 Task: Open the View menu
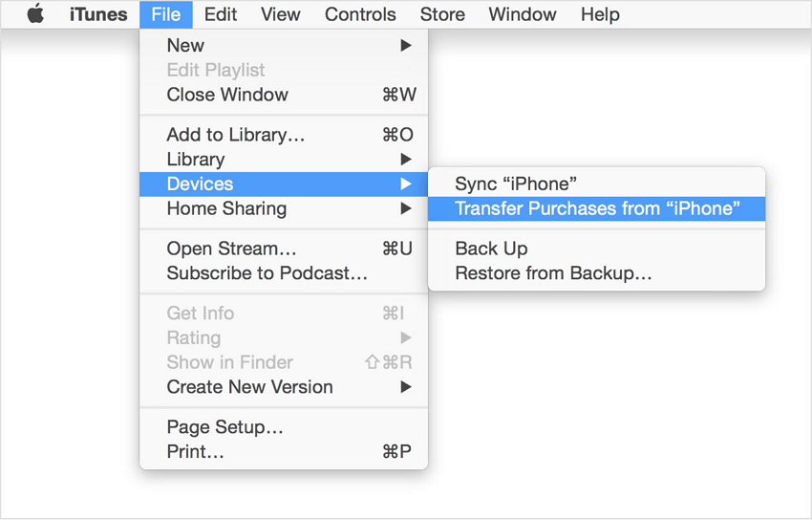pos(280,14)
